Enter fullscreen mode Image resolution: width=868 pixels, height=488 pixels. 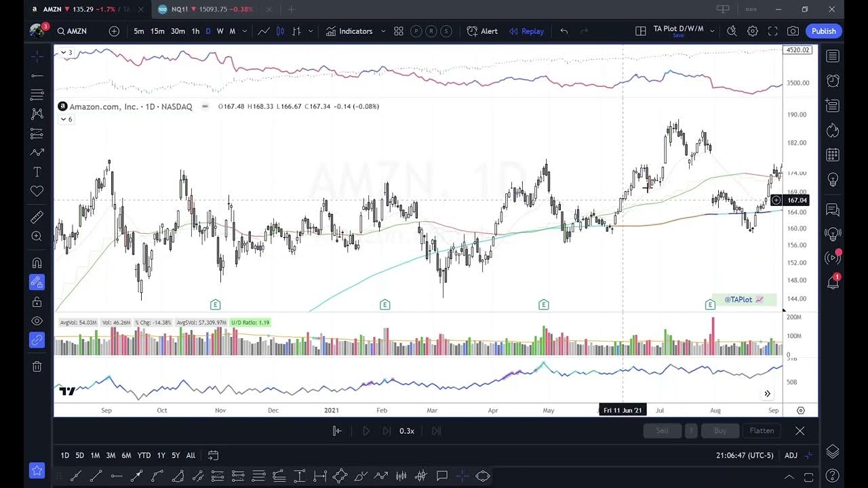772,31
